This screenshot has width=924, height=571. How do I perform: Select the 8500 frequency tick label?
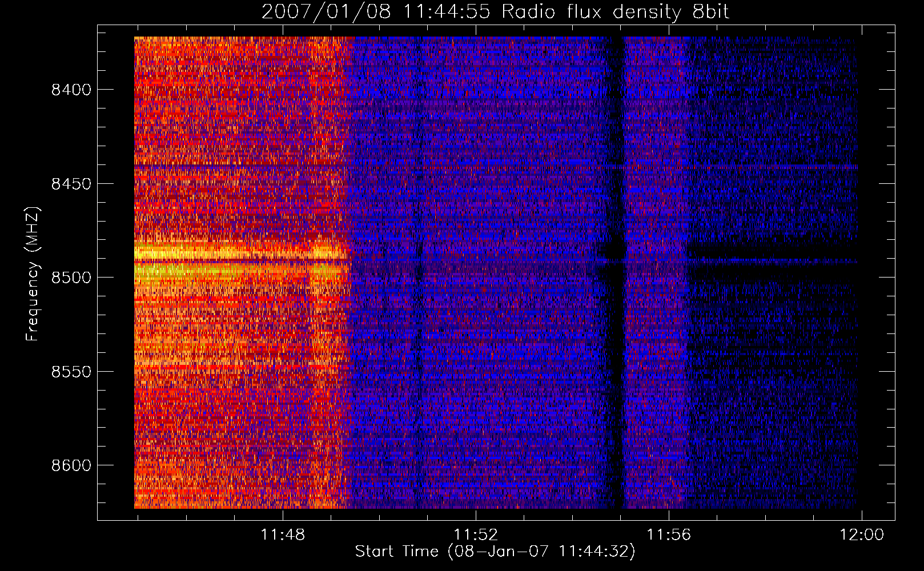click(71, 278)
